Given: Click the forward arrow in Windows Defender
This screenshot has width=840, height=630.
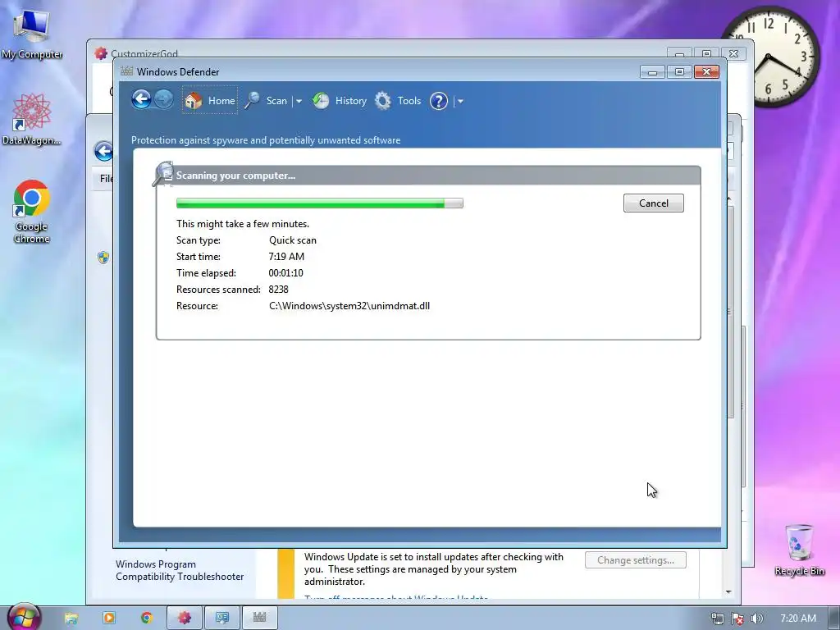Looking at the screenshot, I should [164, 99].
